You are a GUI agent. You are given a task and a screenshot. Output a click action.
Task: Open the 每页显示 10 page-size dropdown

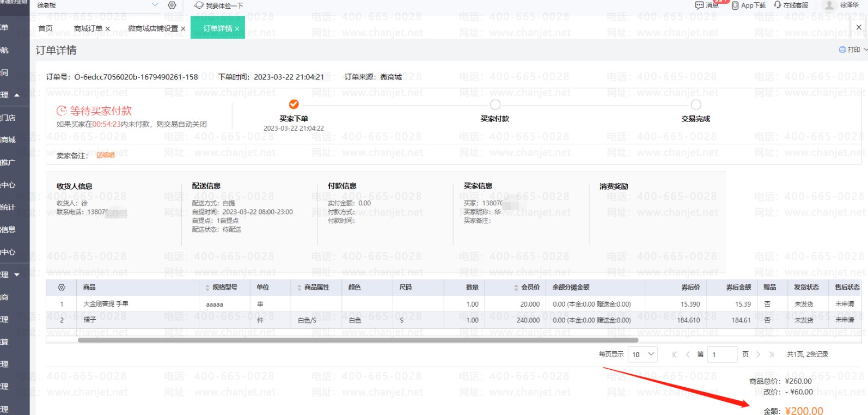[x=643, y=355]
